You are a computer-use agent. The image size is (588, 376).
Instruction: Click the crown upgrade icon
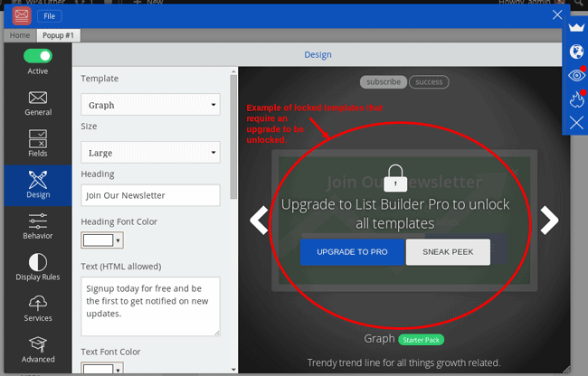[x=576, y=28]
